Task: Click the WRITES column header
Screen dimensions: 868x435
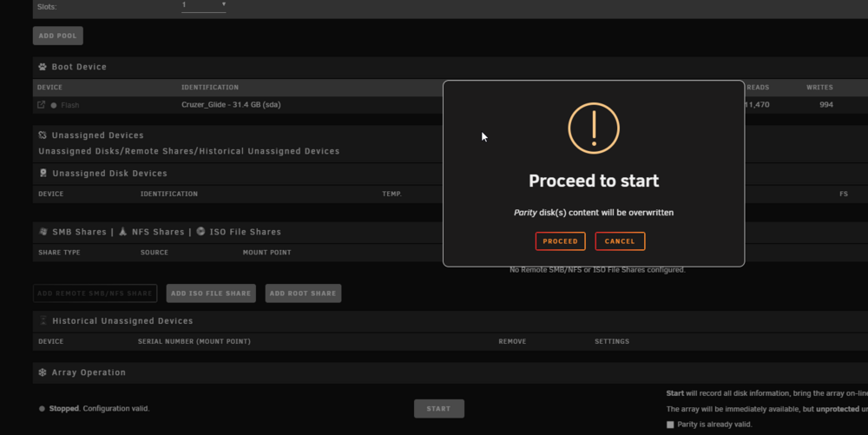Action: click(x=820, y=88)
